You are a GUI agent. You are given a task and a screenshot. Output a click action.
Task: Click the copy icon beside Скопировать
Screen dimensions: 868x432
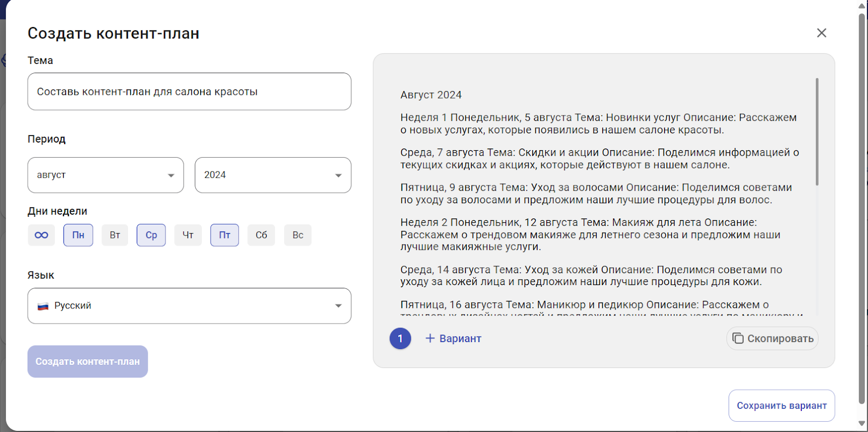pyautogui.click(x=738, y=338)
